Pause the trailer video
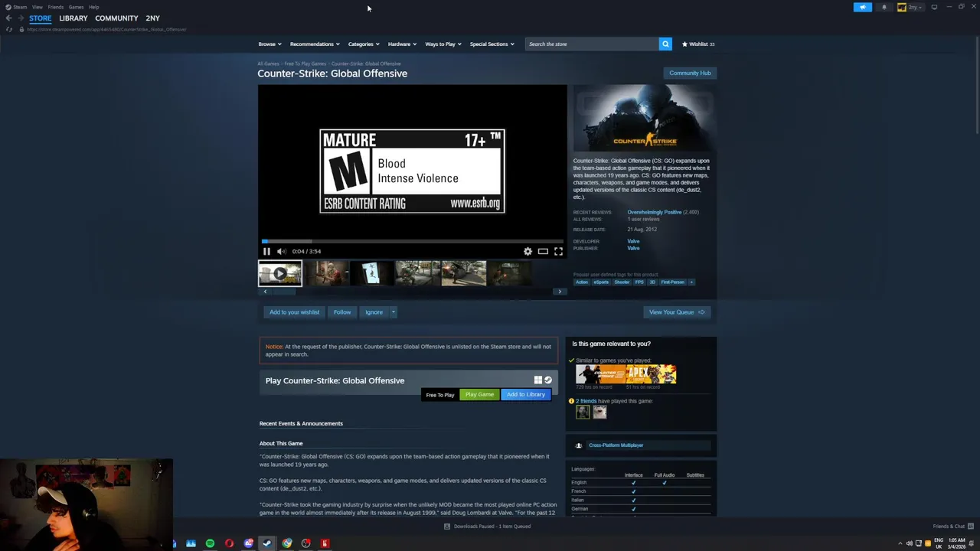 [x=266, y=251]
